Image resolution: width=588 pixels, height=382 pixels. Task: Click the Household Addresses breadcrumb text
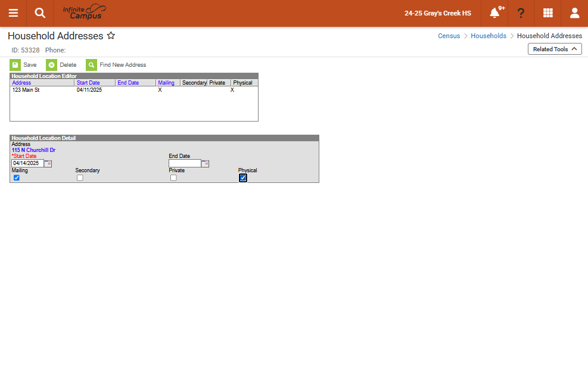[x=549, y=36]
